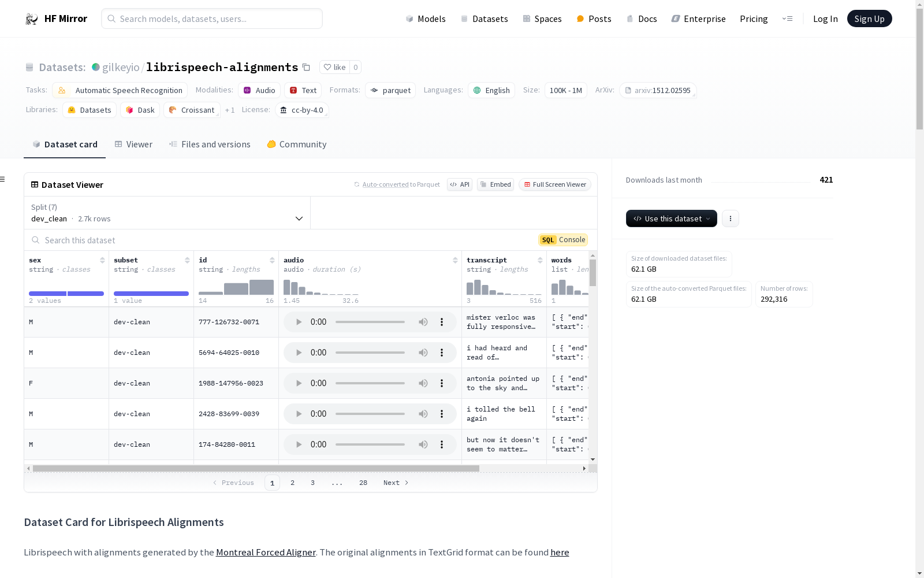Screen dimensions: 924x578
Task: Play audio for row 777-126732-0071
Action: click(299, 322)
